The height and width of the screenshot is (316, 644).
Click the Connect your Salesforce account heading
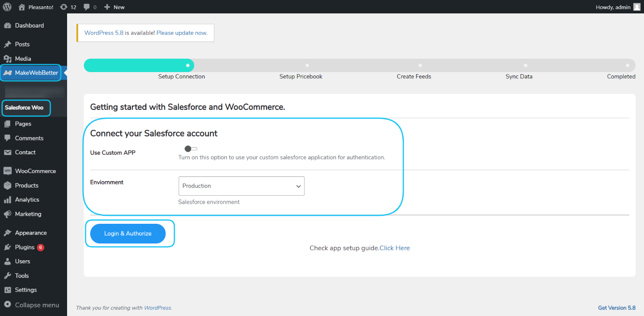154,133
